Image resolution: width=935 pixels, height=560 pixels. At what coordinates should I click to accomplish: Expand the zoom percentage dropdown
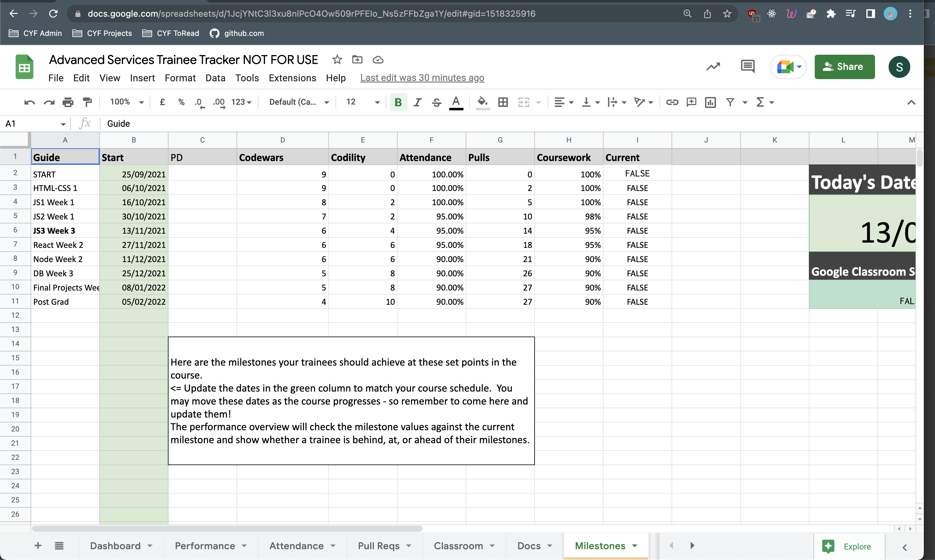pyautogui.click(x=141, y=103)
